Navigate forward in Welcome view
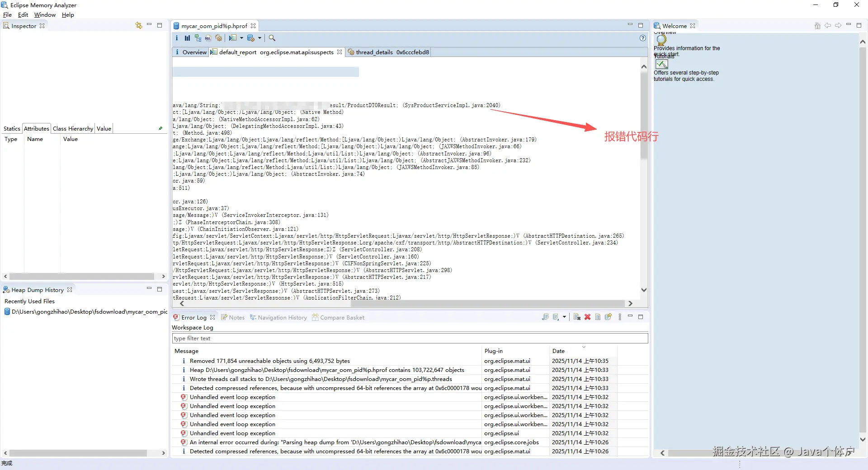The height and width of the screenshot is (470, 868). [838, 26]
